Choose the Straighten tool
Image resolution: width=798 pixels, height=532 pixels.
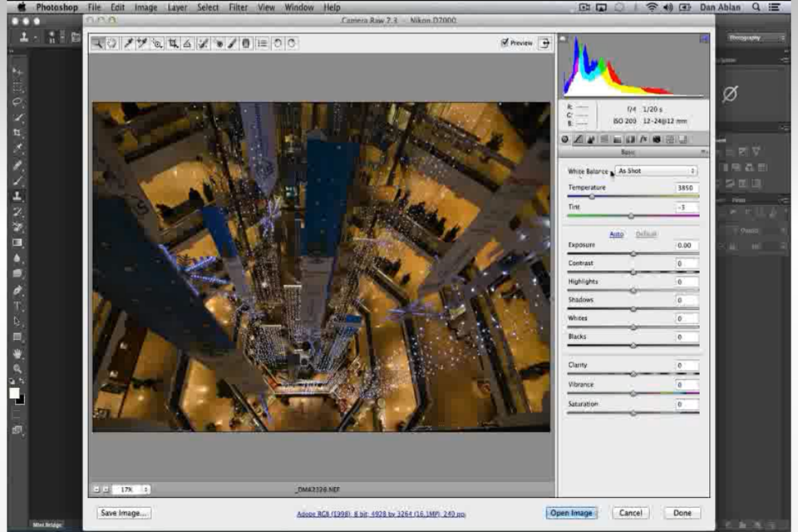click(188, 43)
